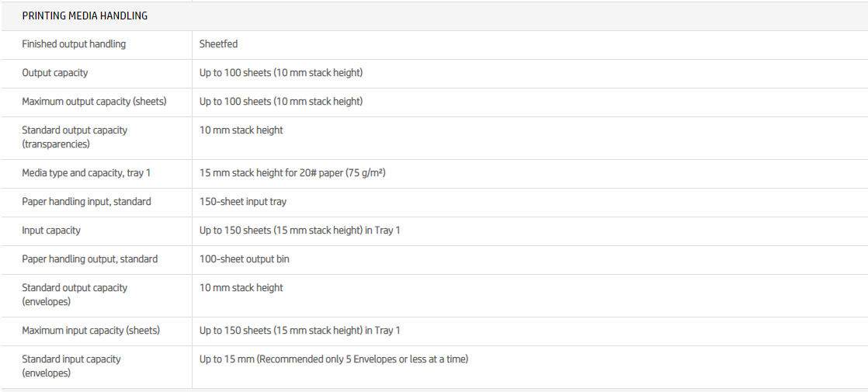Click the Maximum output capacity (sheets) label
Screen dimensions: 868x392
coord(94,102)
